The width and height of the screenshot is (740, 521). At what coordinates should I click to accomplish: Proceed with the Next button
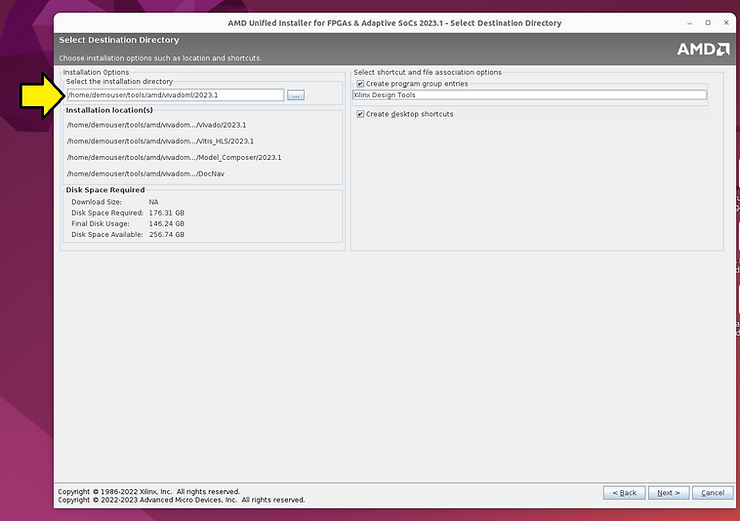click(668, 493)
